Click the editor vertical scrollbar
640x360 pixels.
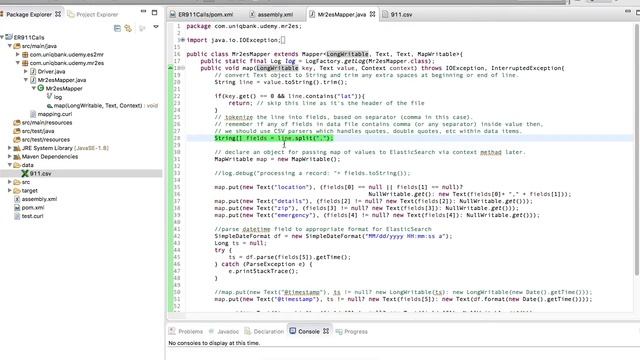tap(637, 149)
